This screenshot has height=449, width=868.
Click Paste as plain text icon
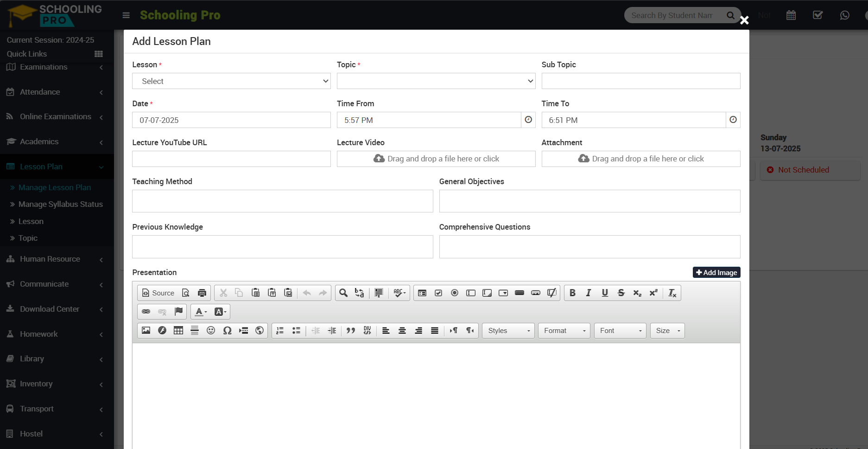pos(272,293)
